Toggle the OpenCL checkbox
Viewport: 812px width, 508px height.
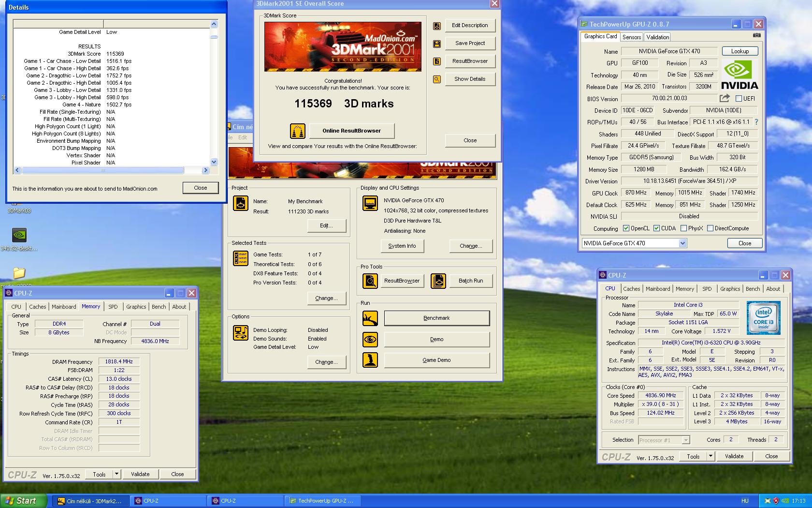pos(626,228)
